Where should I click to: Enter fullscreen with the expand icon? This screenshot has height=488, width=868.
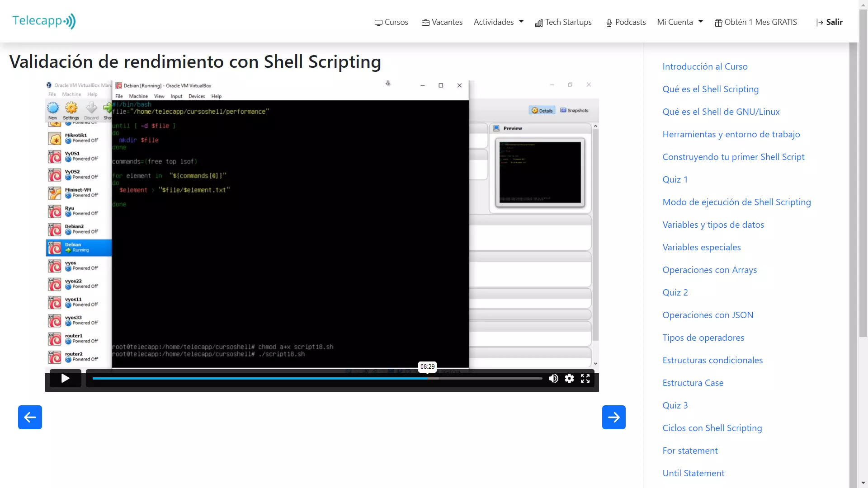[585, 379]
